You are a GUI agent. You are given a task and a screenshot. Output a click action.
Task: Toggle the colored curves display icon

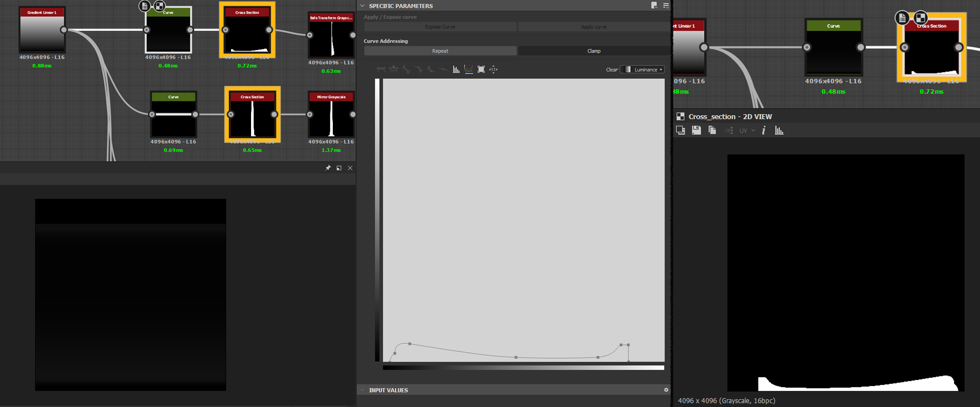tap(469, 70)
